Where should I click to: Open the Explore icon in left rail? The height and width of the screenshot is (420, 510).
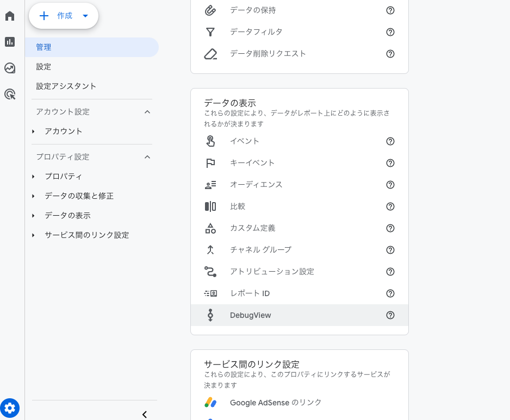point(10,68)
